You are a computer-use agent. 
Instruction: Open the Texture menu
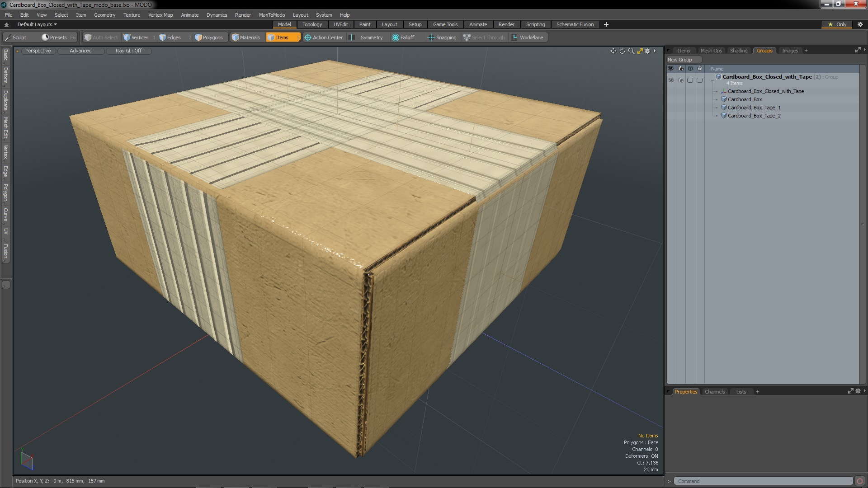tap(132, 15)
